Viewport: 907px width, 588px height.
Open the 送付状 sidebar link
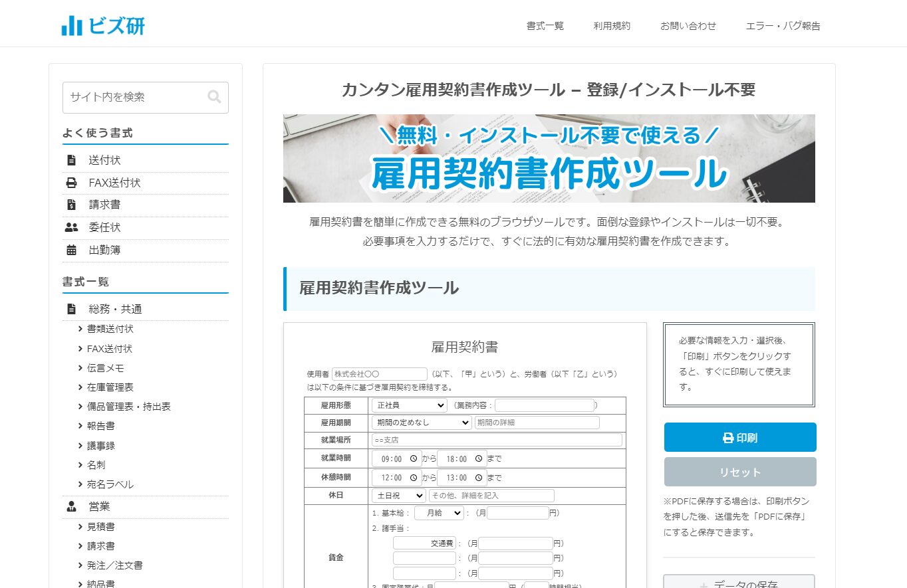coord(104,160)
